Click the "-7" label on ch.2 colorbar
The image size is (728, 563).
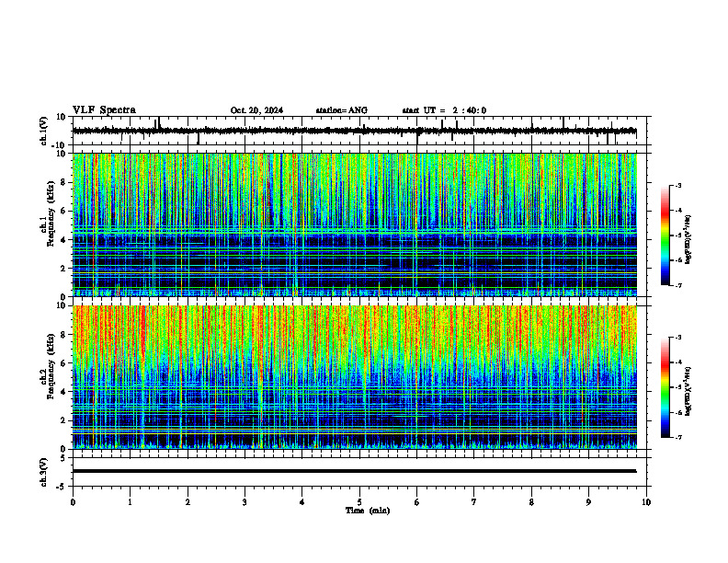pos(678,437)
